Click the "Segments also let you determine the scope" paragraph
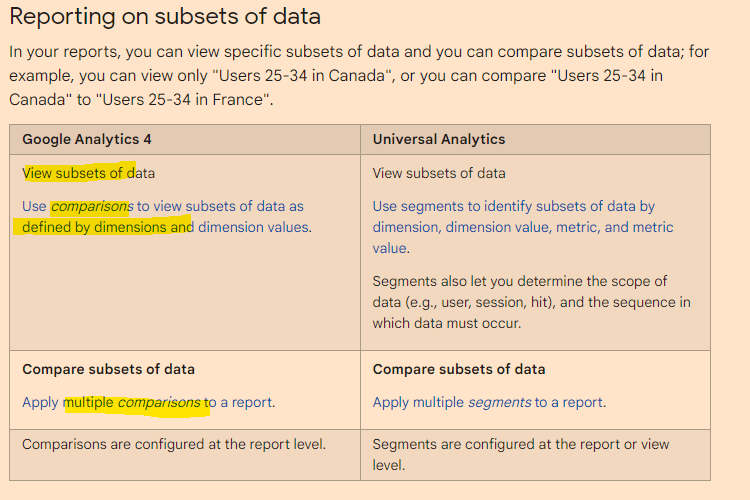 tap(531, 302)
